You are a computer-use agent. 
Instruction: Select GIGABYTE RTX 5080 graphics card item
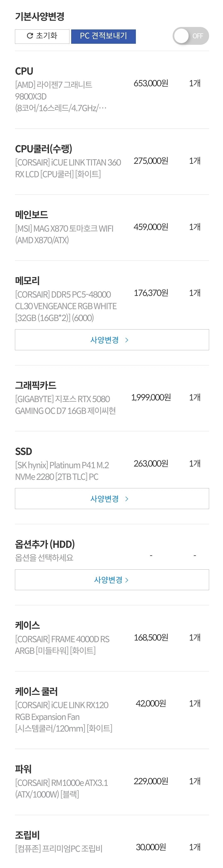point(65,404)
